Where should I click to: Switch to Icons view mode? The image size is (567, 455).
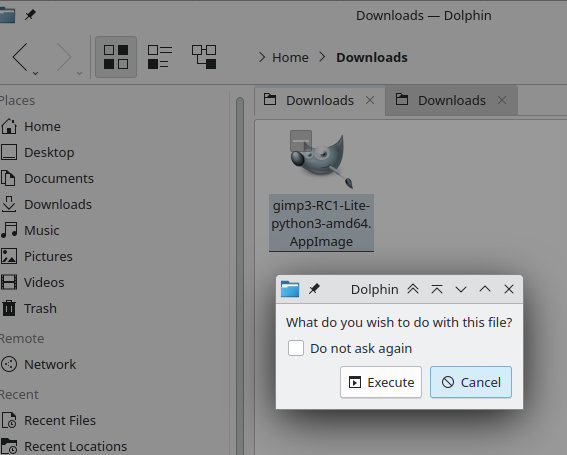pos(116,57)
